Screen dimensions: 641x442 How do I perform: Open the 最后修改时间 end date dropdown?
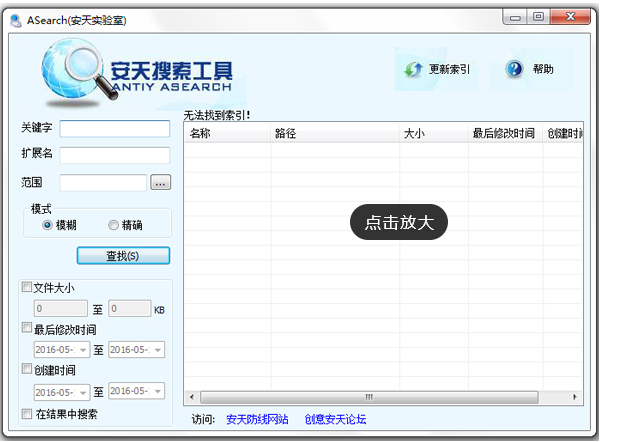pyautogui.click(x=158, y=350)
